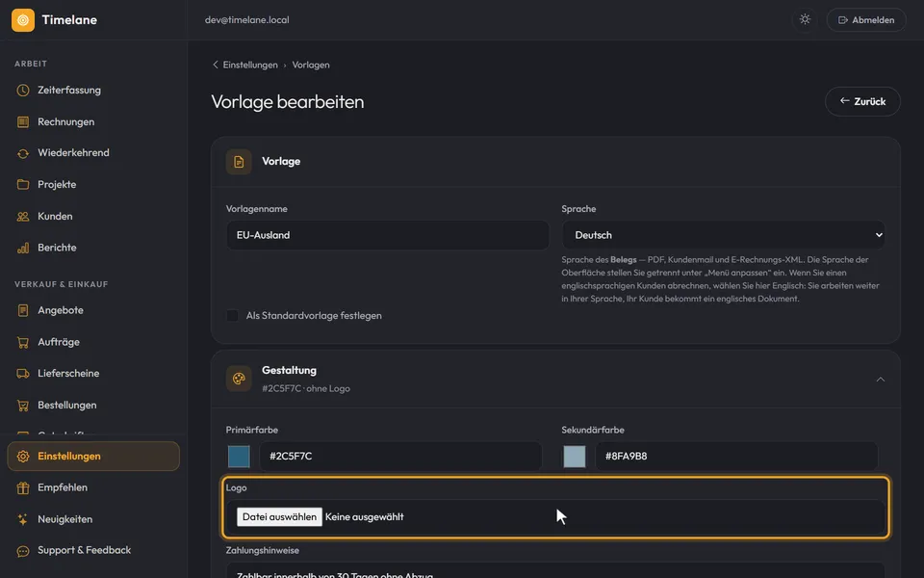The width and height of the screenshot is (924, 578).
Task: Click the '#2C5F7C · ohne Logo' subtitle
Action: tap(306, 388)
